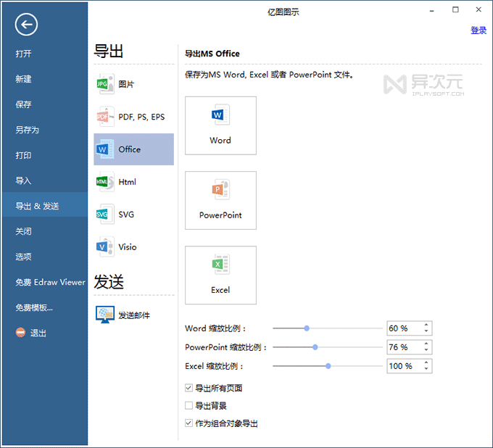Click the Excel scale slider handle
The height and width of the screenshot is (448, 493).
tap(328, 366)
